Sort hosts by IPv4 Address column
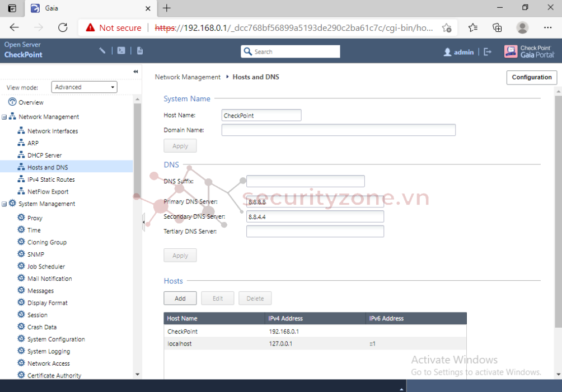The image size is (562, 392). tap(315, 318)
